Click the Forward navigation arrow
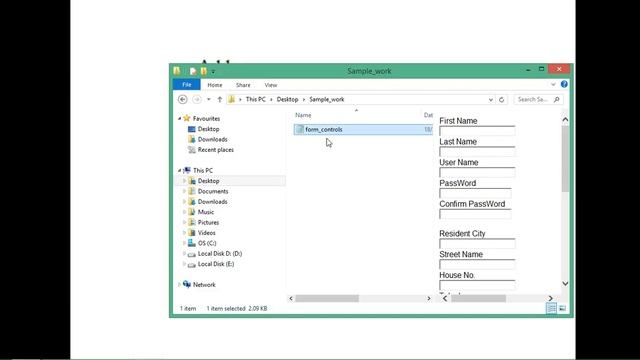 pos(197,99)
